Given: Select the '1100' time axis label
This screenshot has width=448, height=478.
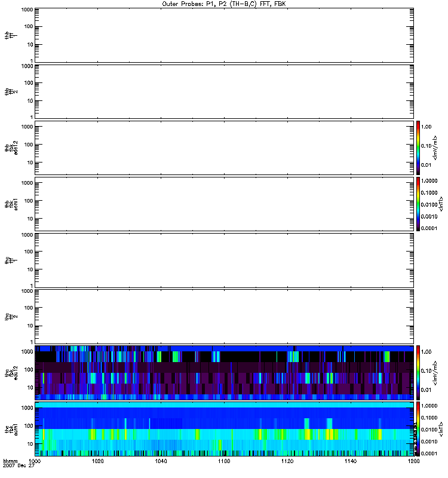Looking at the screenshot, I should 224,461.
